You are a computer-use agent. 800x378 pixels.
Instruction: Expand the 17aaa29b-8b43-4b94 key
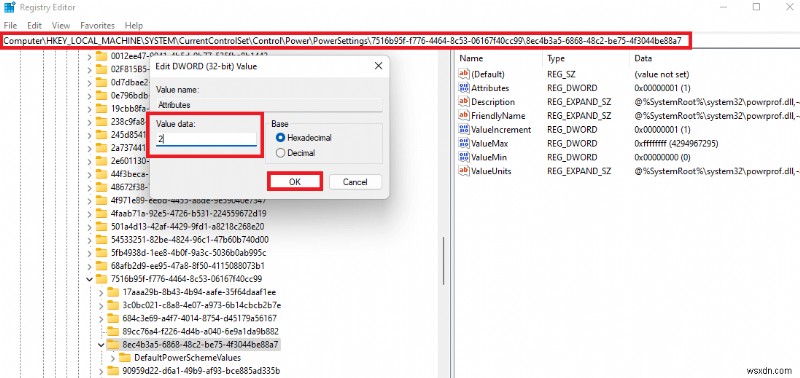tap(101, 292)
